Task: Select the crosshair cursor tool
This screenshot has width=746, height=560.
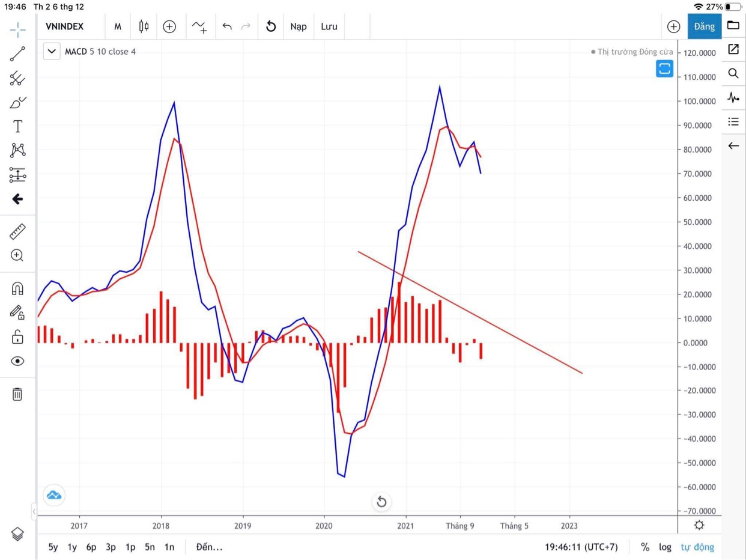Action: point(17,29)
